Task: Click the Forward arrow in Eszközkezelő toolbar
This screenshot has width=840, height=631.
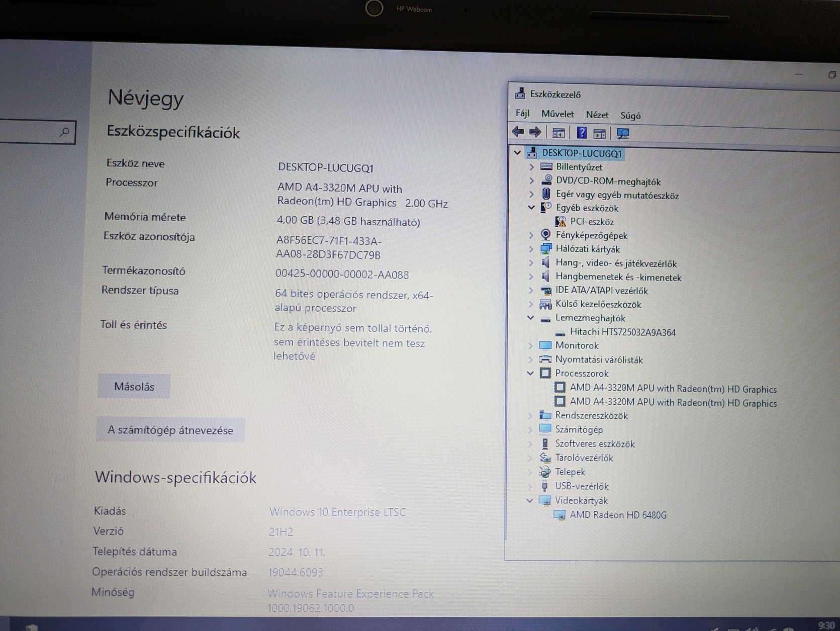Action: (x=535, y=132)
